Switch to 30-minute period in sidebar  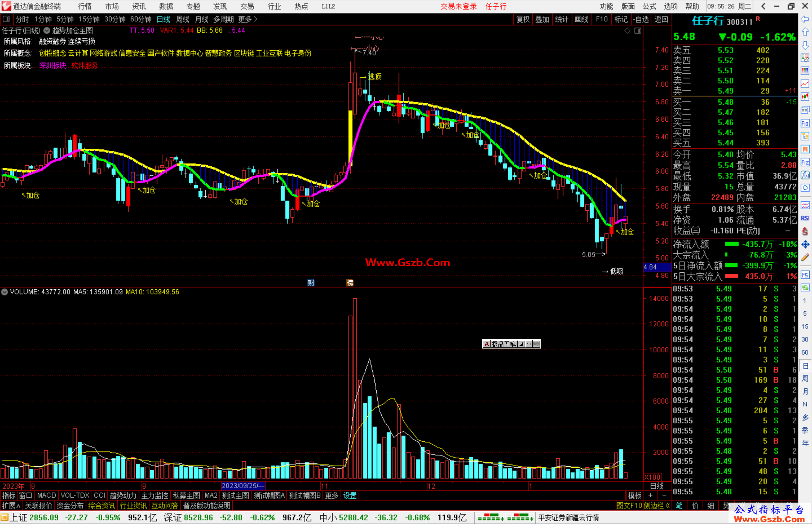click(x=804, y=339)
